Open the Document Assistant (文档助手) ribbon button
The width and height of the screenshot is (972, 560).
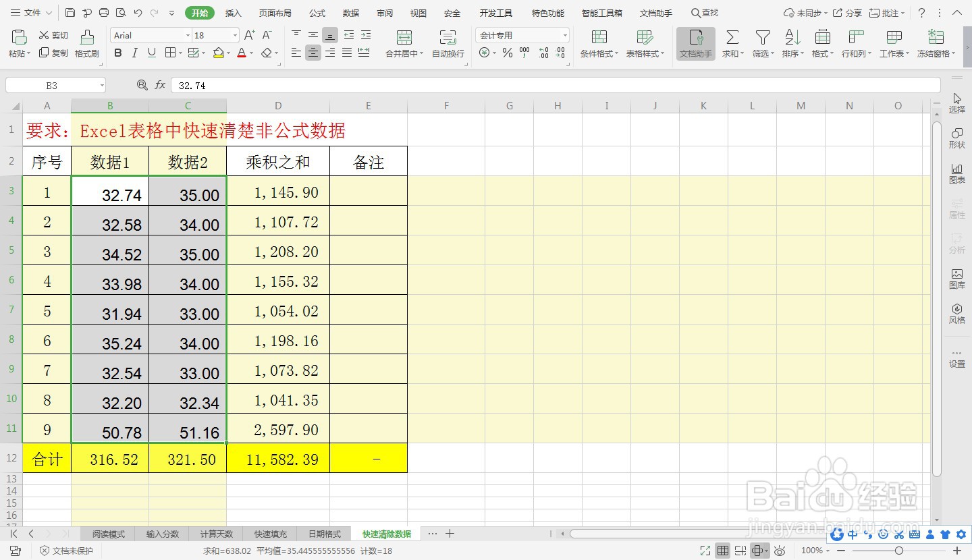click(696, 44)
